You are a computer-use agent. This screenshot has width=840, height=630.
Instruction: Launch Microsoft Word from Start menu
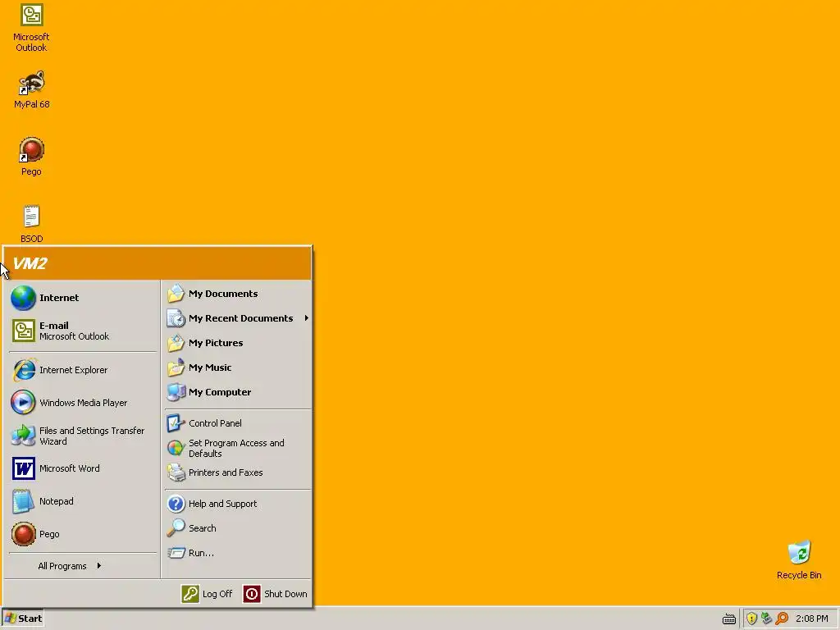83,468
